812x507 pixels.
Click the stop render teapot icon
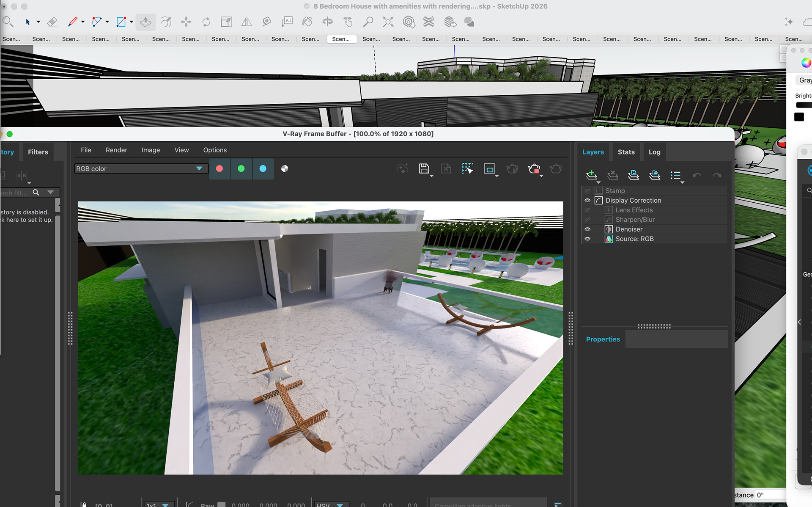point(534,169)
